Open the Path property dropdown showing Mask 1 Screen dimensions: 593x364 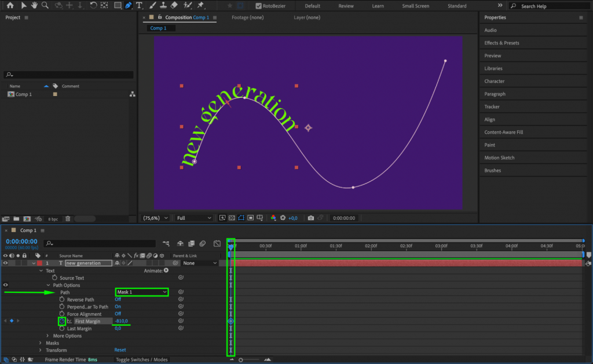tap(141, 292)
